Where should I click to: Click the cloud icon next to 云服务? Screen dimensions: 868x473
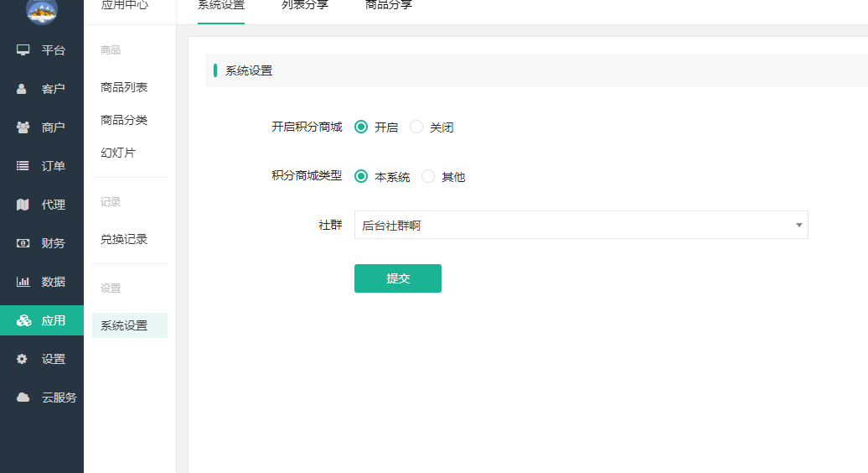(23, 398)
